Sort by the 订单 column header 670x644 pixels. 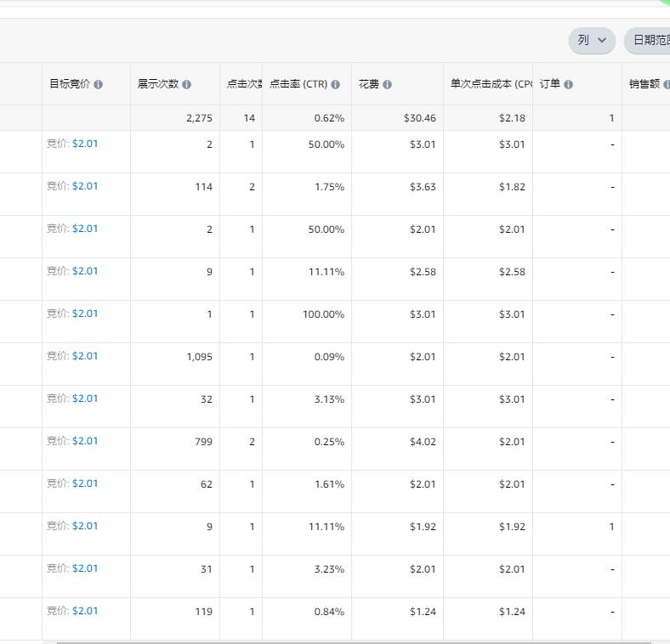pos(550,84)
